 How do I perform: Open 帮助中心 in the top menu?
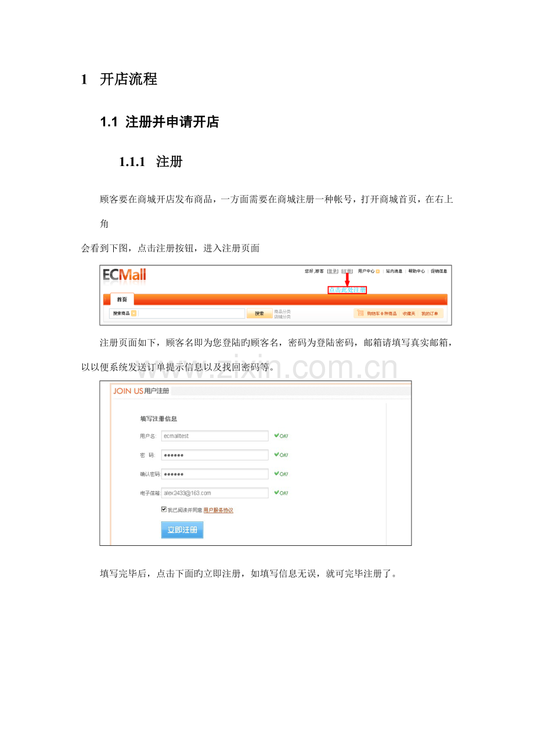coord(416,271)
